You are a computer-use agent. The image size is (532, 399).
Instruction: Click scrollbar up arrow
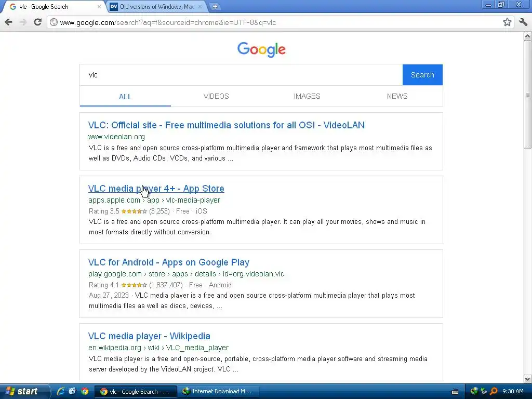coord(528,36)
